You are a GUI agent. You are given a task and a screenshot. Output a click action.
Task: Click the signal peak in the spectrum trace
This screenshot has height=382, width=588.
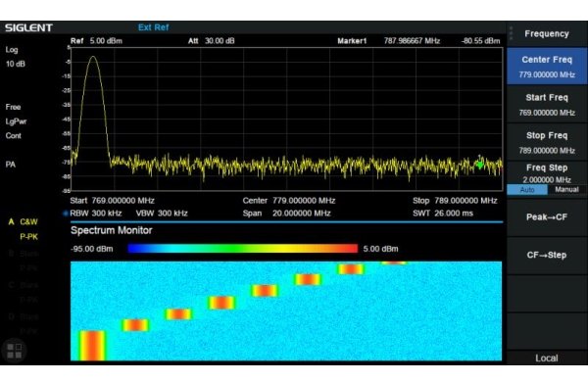pos(93,58)
